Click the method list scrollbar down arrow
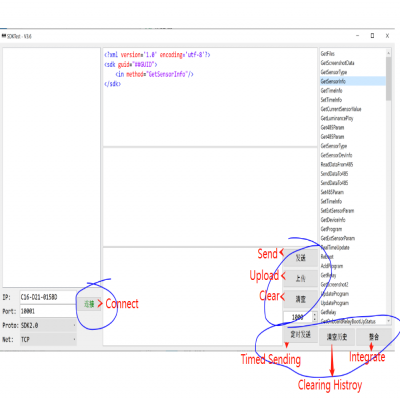The width and height of the screenshot is (400, 400). point(389,321)
